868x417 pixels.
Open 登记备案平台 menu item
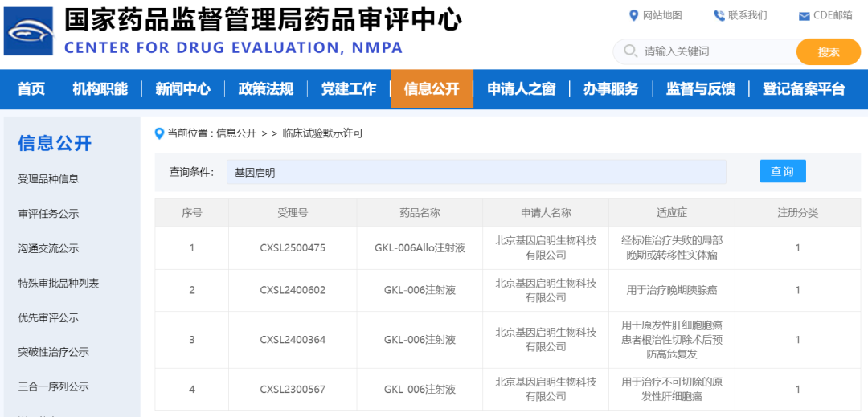pos(804,89)
